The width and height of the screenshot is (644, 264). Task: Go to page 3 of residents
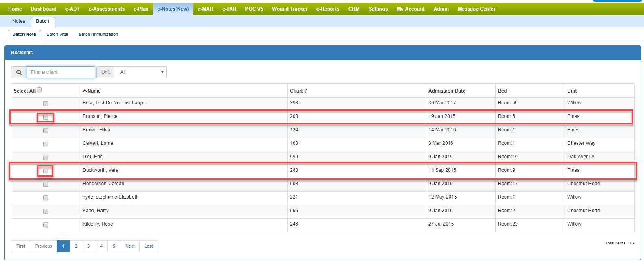click(x=89, y=246)
